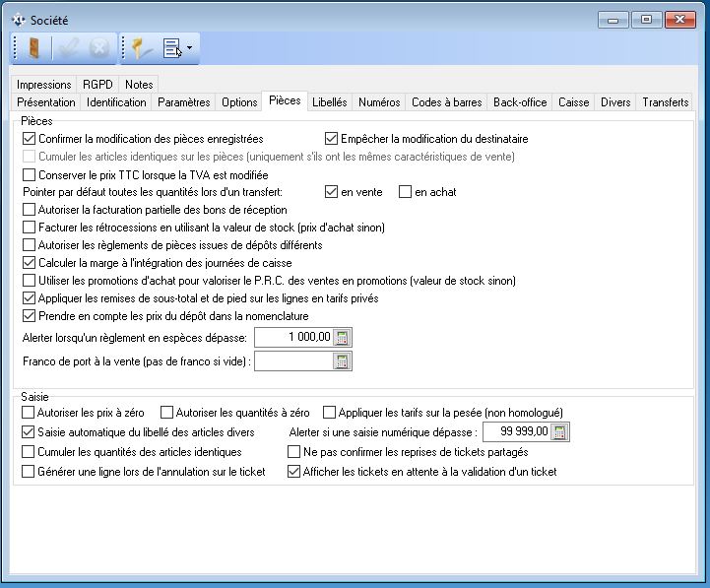The image size is (710, 588).
Task: Enable Ne pas confirmer les reprises de tickets
Action: click(x=293, y=452)
